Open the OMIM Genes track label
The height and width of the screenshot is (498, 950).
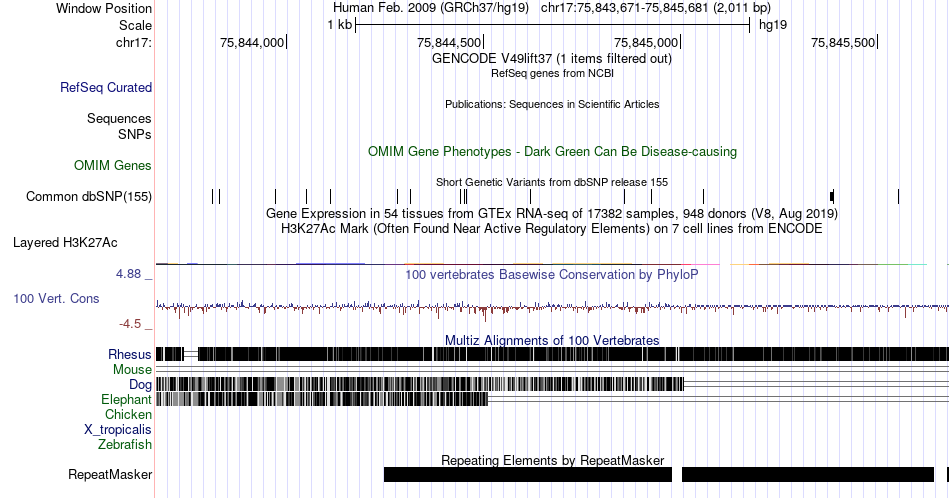113,165
